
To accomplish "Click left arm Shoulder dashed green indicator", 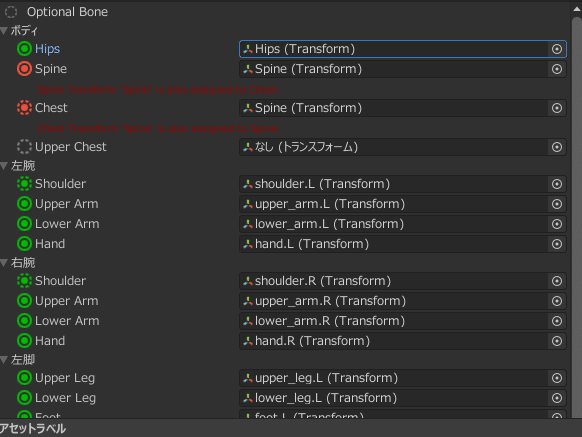I will coord(24,184).
